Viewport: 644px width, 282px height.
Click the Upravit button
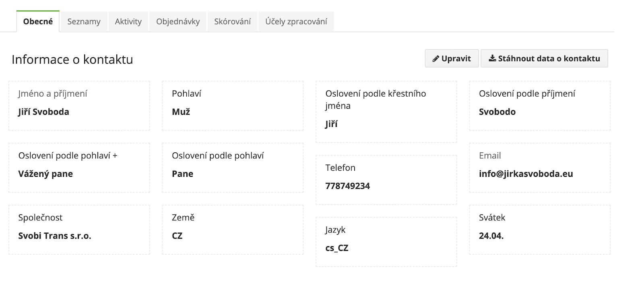(452, 58)
